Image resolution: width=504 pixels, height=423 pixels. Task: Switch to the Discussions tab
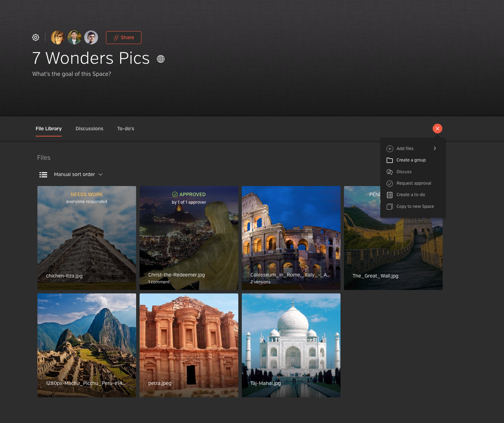point(89,129)
